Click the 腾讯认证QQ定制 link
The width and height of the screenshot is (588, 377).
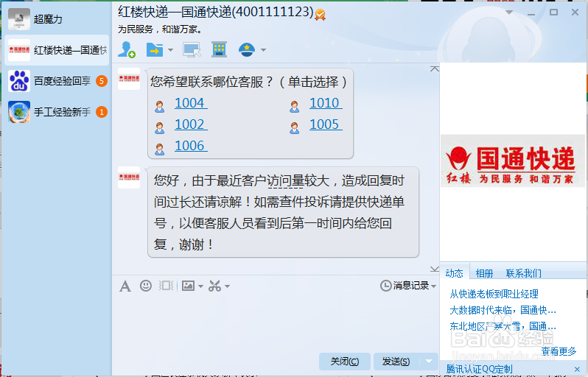point(479,369)
